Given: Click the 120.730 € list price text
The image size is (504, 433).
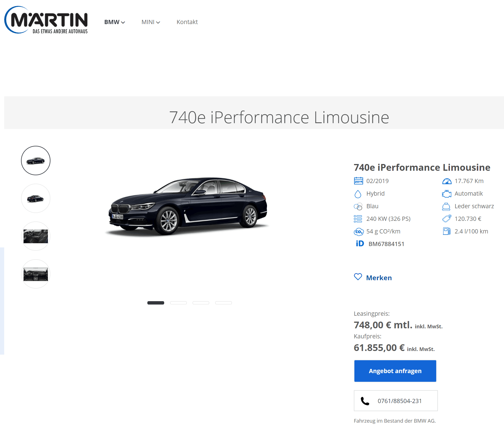Looking at the screenshot, I should pos(468,219).
